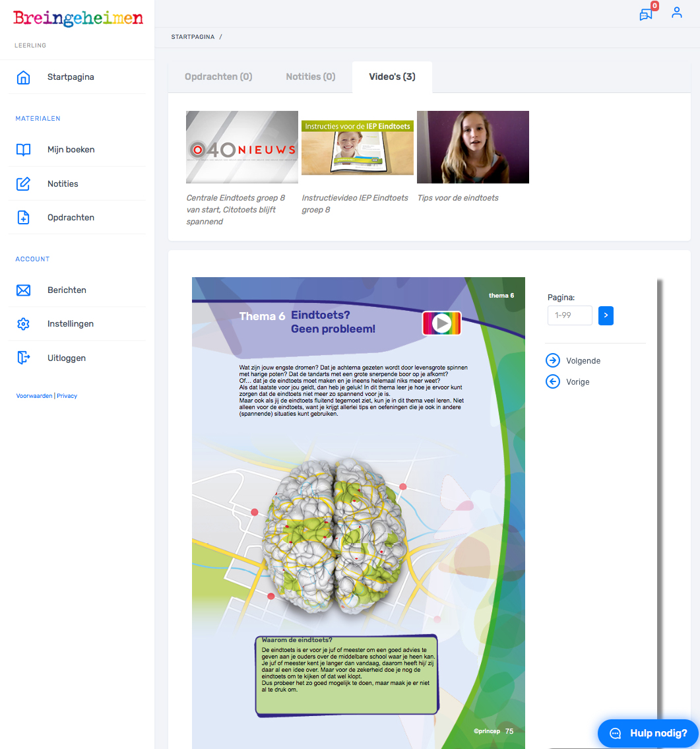
Task: Click the Notities pencil icon in sidebar
Action: pyautogui.click(x=23, y=184)
